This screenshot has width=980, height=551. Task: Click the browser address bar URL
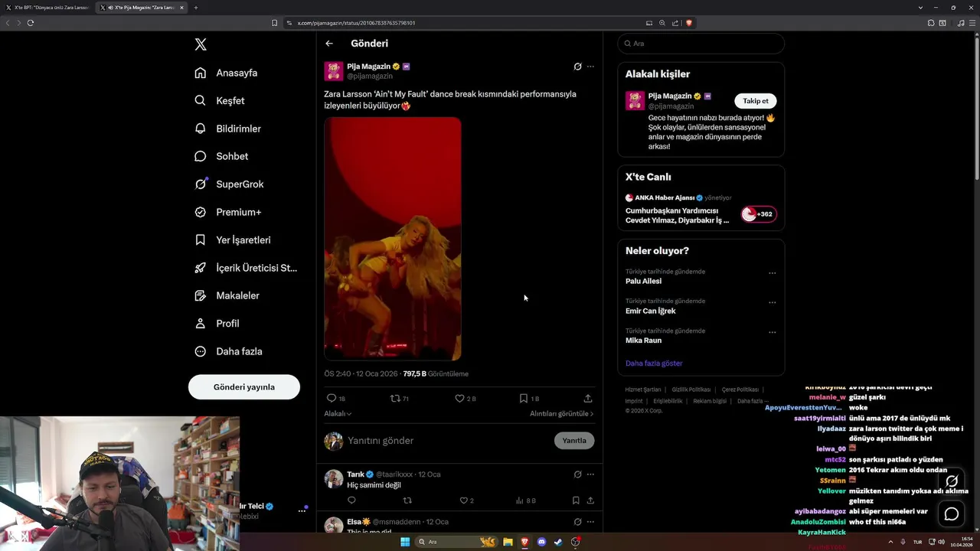pyautogui.click(x=356, y=23)
